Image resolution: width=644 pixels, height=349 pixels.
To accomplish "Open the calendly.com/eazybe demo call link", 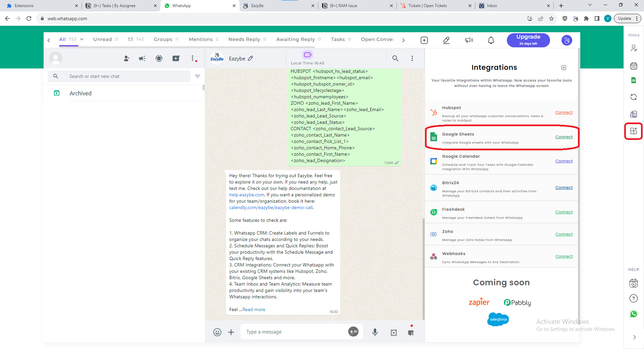I will [x=271, y=208].
